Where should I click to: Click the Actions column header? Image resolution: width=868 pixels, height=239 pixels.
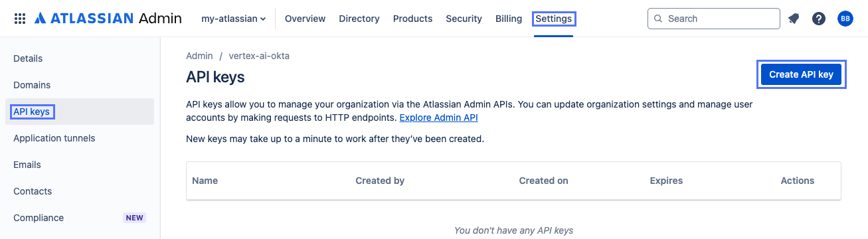(798, 181)
